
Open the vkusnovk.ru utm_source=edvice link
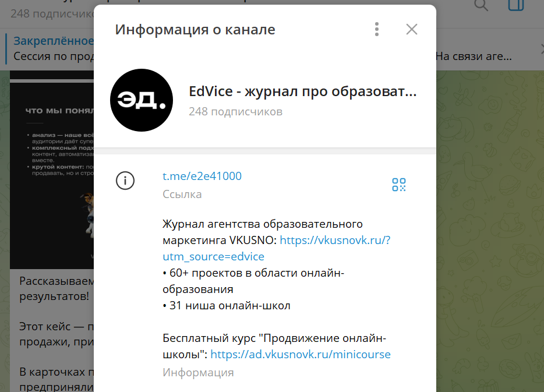(277, 248)
